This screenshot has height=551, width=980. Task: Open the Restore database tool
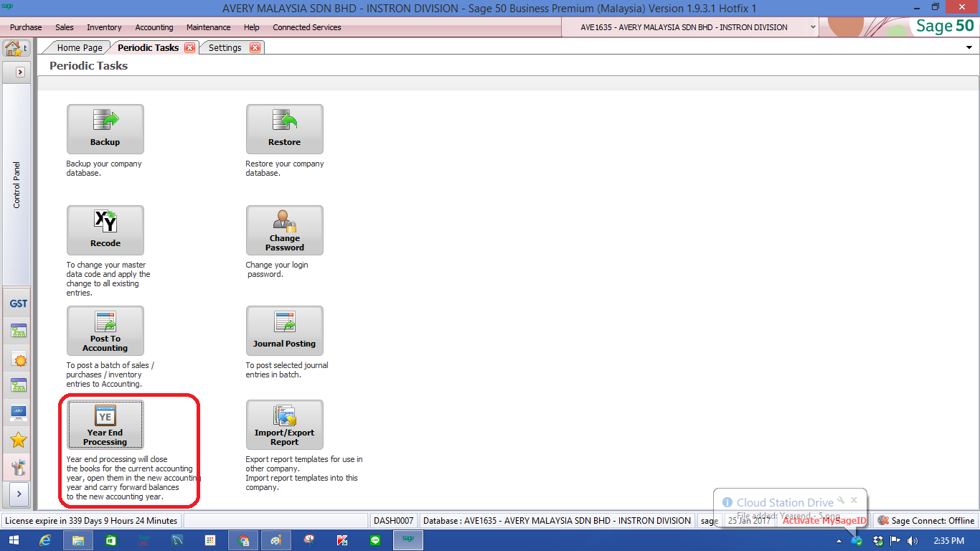coord(285,129)
